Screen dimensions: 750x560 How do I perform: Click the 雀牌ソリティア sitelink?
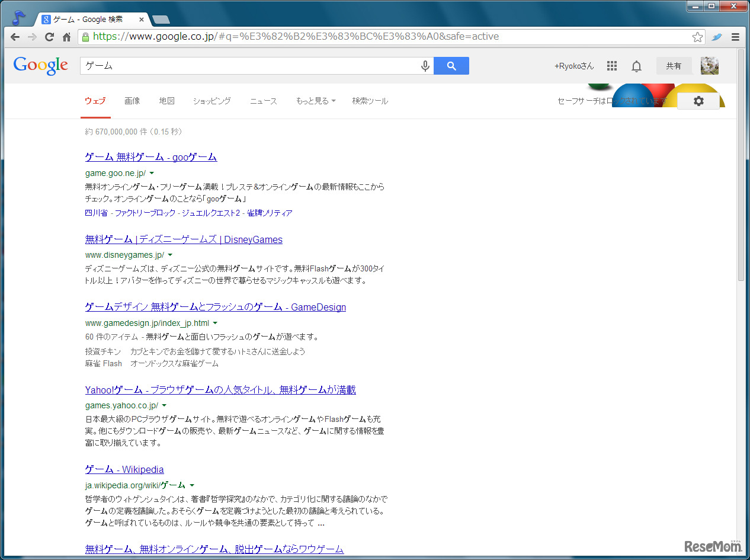click(x=270, y=213)
